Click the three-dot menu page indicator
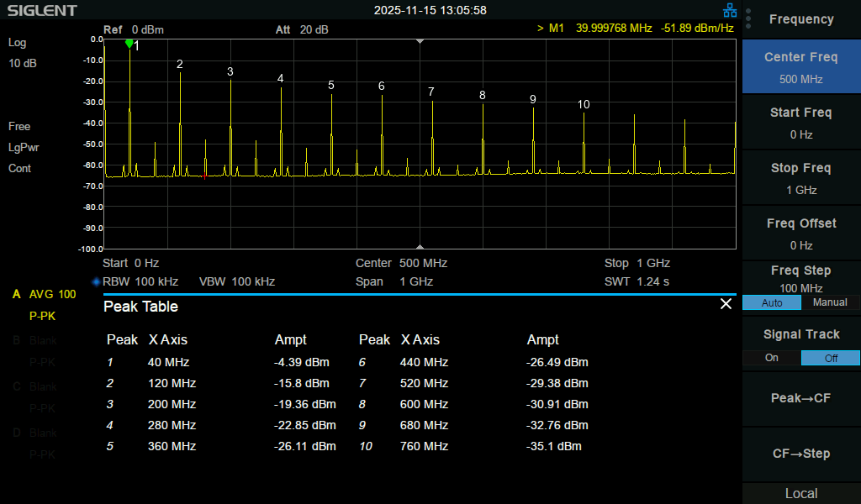 click(747, 18)
